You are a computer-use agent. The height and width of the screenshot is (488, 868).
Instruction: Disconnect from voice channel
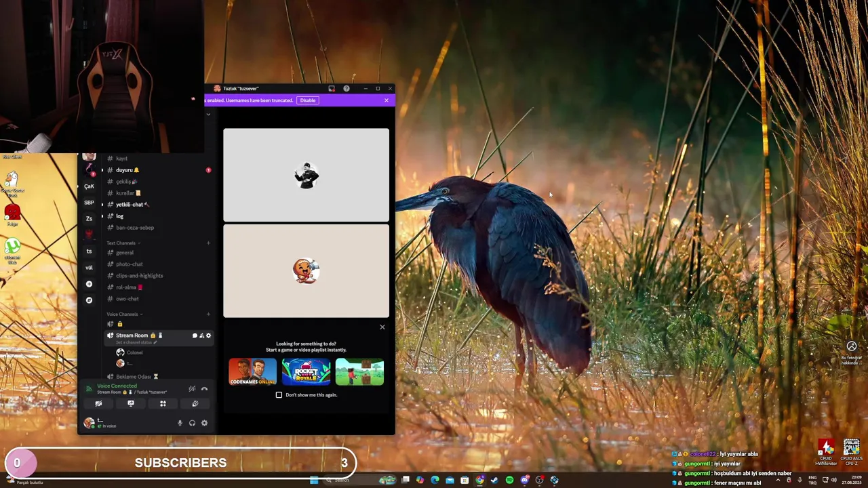[x=204, y=389]
